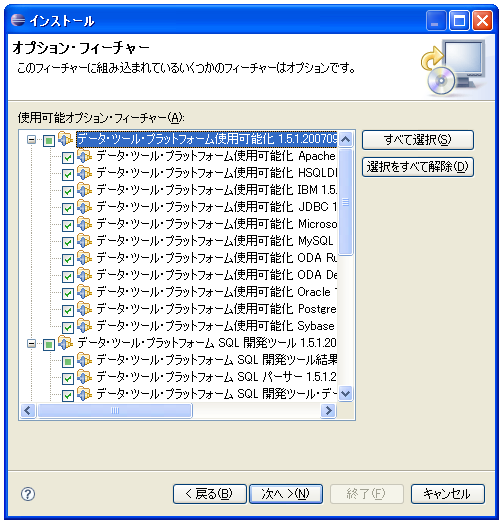Image resolution: width=501 pixels, height=522 pixels.
Task: Click Eclipse icon in the インストール title bar
Action: [18, 20]
